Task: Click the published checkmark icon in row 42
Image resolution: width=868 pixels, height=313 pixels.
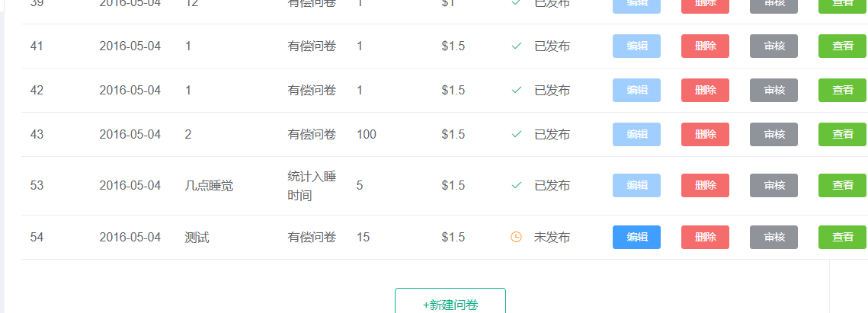Action: (517, 91)
